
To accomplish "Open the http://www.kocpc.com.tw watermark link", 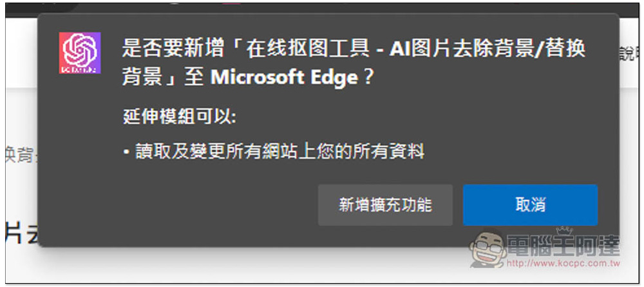I will (x=563, y=262).
